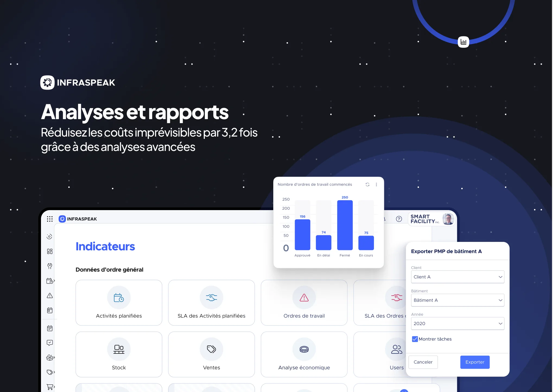553x392 pixels.
Task: Click the Exporter PMP de bâtiment A title
Action: (x=446, y=251)
